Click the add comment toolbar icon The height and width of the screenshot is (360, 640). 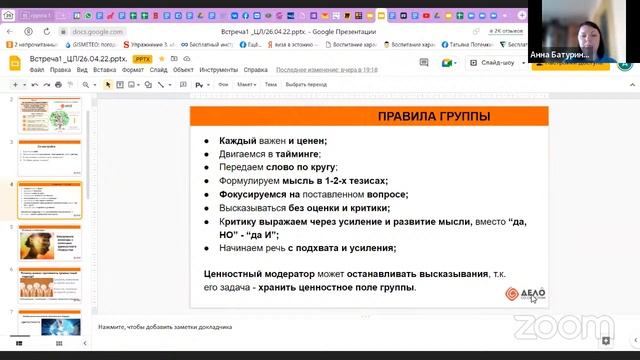tap(183, 85)
